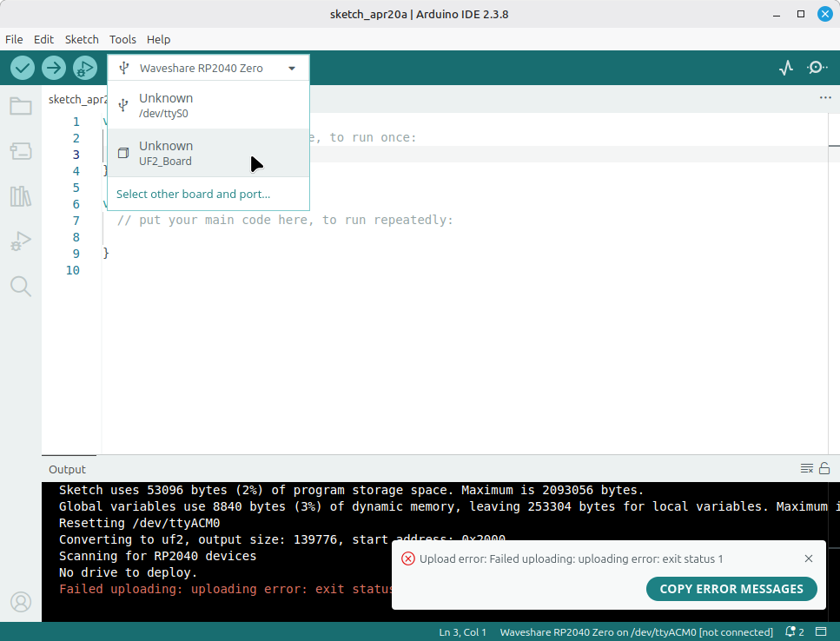Click the 'Scanning for RP2040 devices' output line
This screenshot has width=840, height=641.
click(x=157, y=556)
